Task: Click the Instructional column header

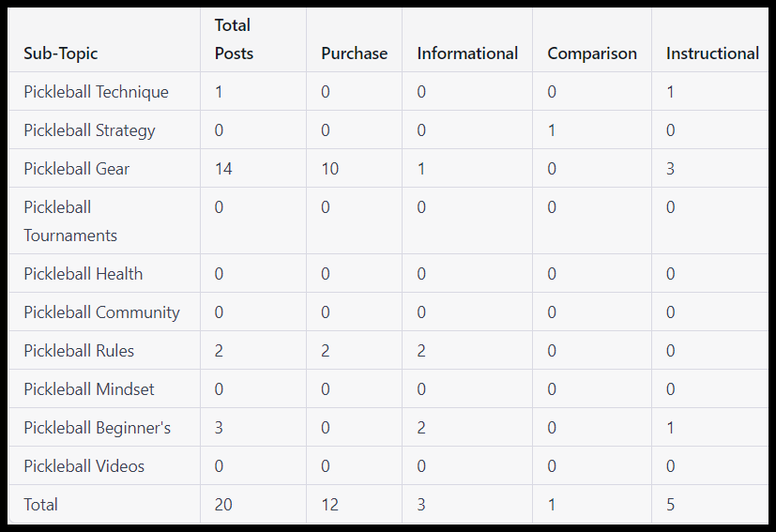Action: 712,53
